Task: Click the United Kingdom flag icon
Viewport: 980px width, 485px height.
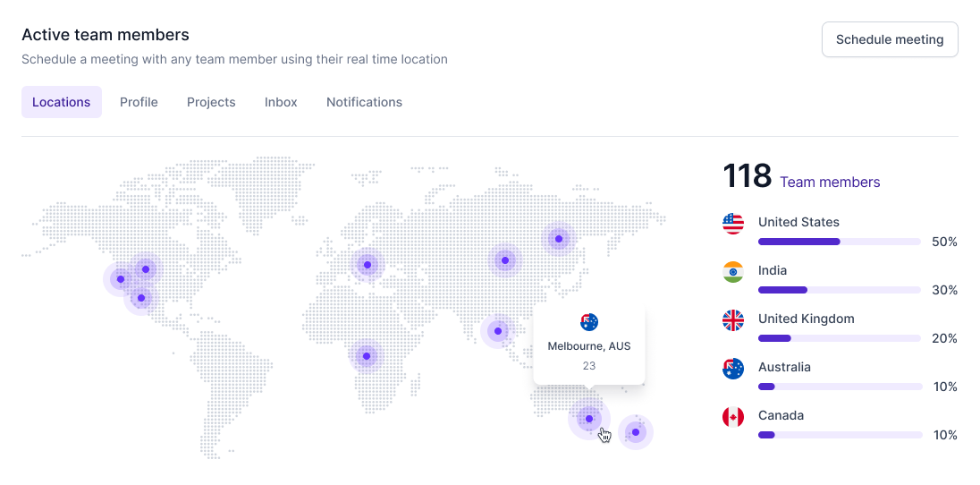Action: point(733,320)
